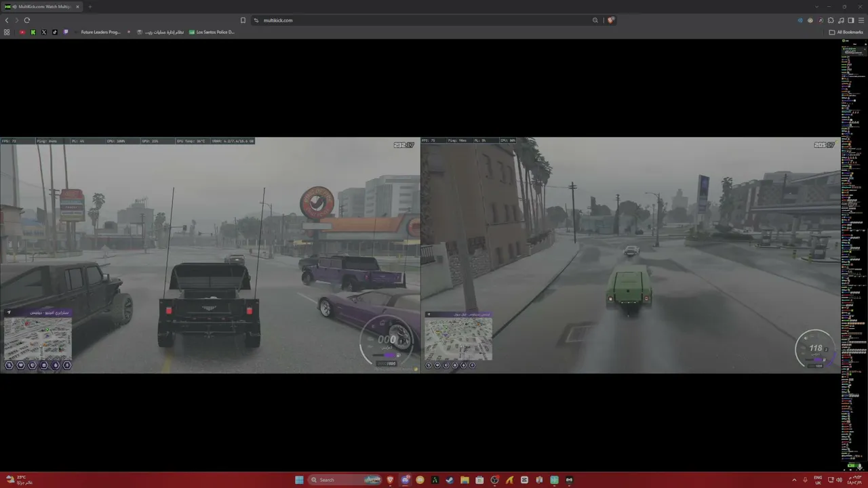
Task: Click the right stream video showing green car
Action: coord(631,255)
